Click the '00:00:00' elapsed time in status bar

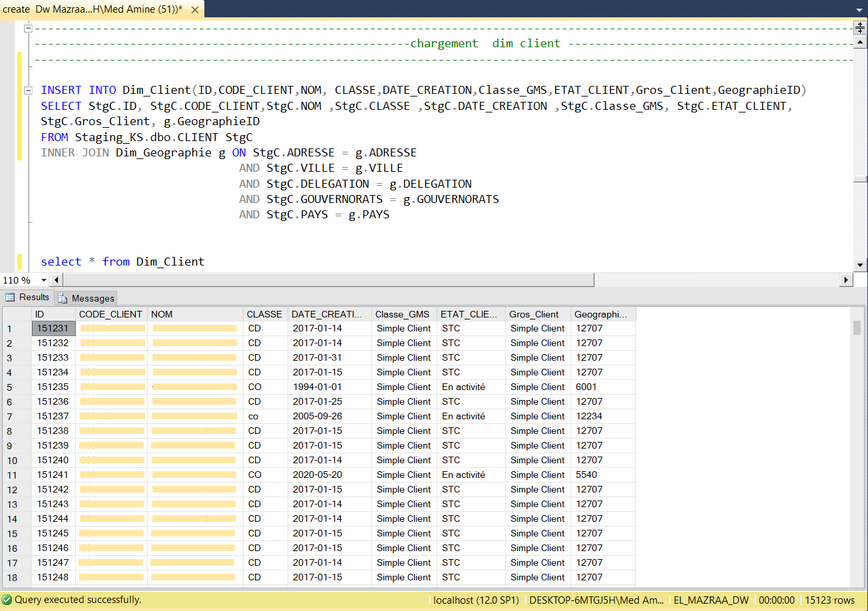click(x=776, y=600)
